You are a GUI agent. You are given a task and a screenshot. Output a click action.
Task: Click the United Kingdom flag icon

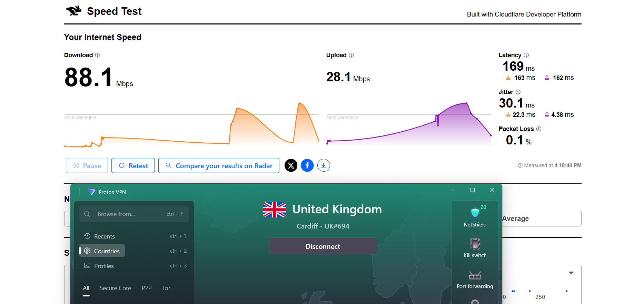click(275, 210)
